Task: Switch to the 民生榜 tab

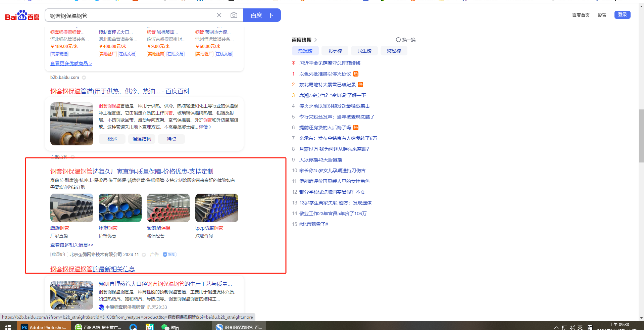Action: [x=364, y=51]
